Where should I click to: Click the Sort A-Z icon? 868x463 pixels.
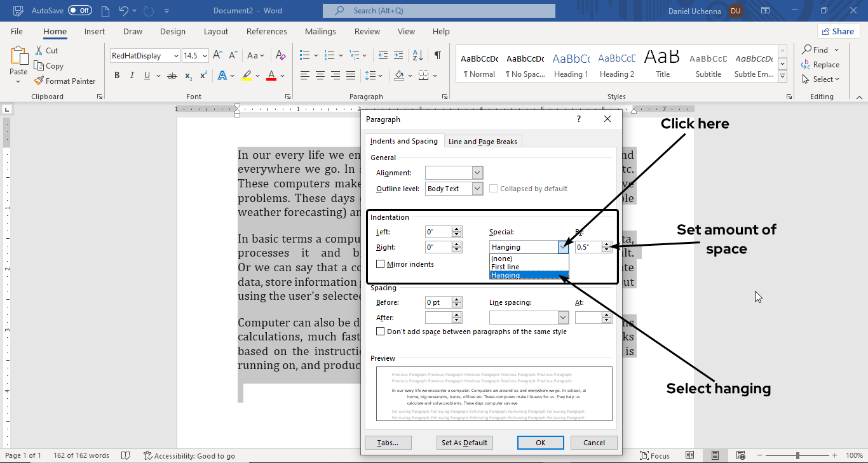(x=417, y=56)
